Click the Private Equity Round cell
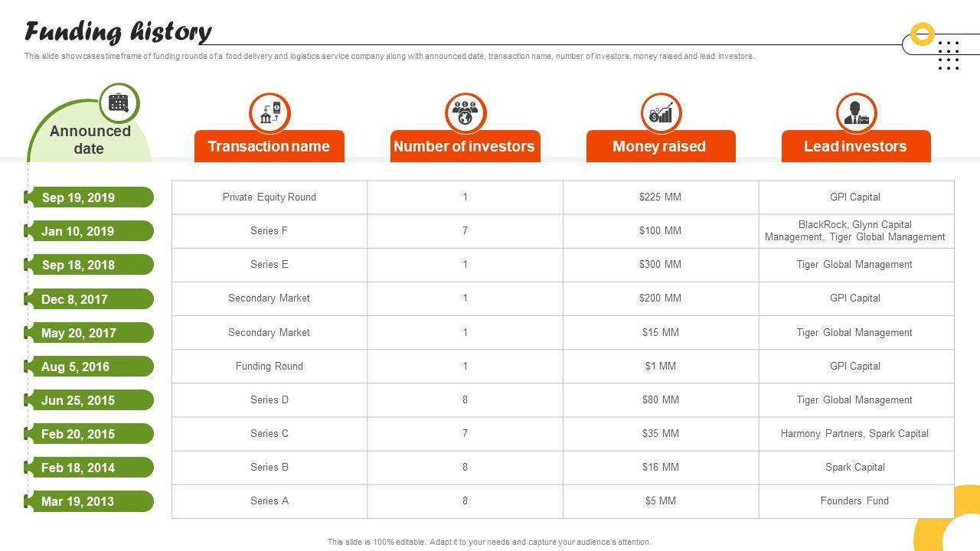Viewport: 980px width, 551px height. (269, 197)
